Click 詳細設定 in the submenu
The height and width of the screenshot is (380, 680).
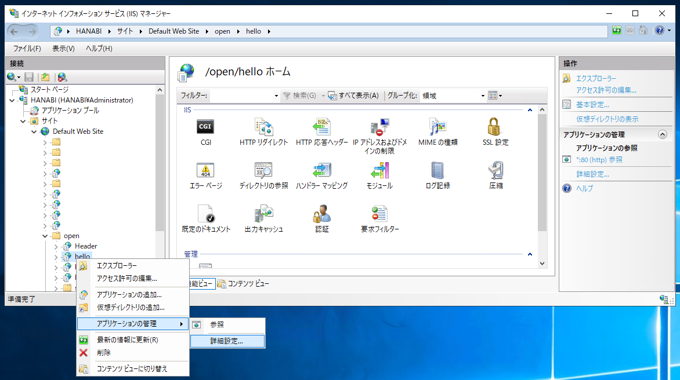pos(228,341)
